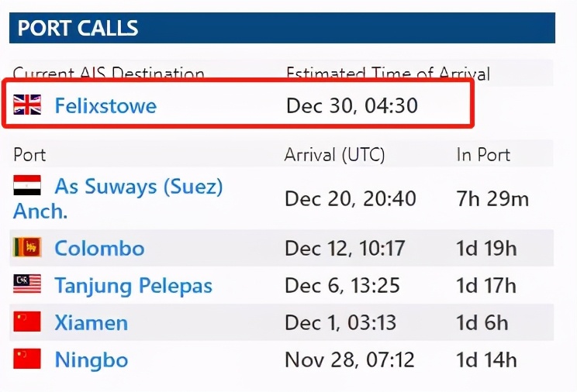Open the As Suways (Suez) Anch. link
The height and width of the screenshot is (392, 577).
[118, 198]
